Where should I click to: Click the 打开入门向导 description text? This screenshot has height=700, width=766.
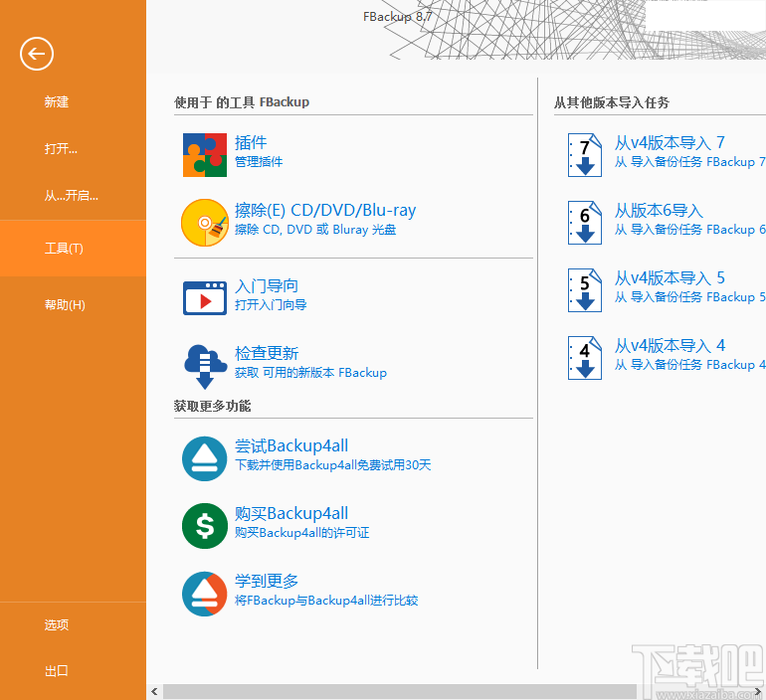(x=271, y=305)
